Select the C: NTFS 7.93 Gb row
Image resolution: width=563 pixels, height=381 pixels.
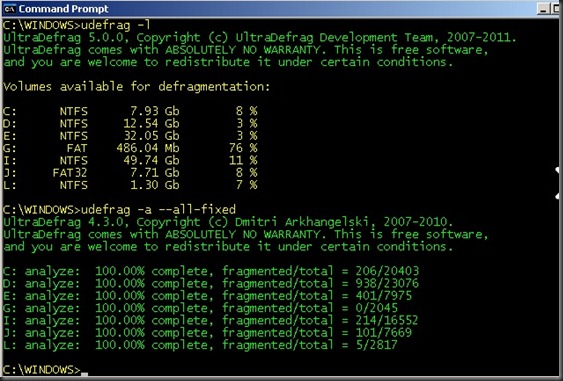click(x=130, y=111)
